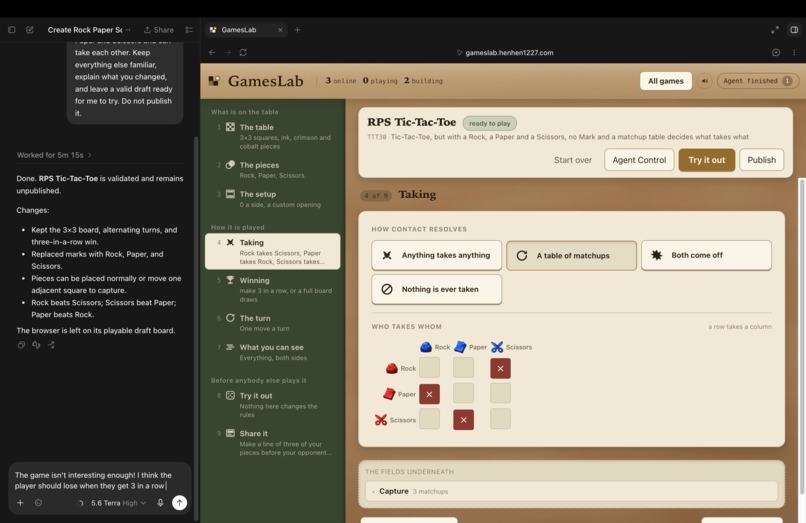This screenshot has width=806, height=523.
Task: Expand the Capture 3 matchups field
Action: click(571, 491)
